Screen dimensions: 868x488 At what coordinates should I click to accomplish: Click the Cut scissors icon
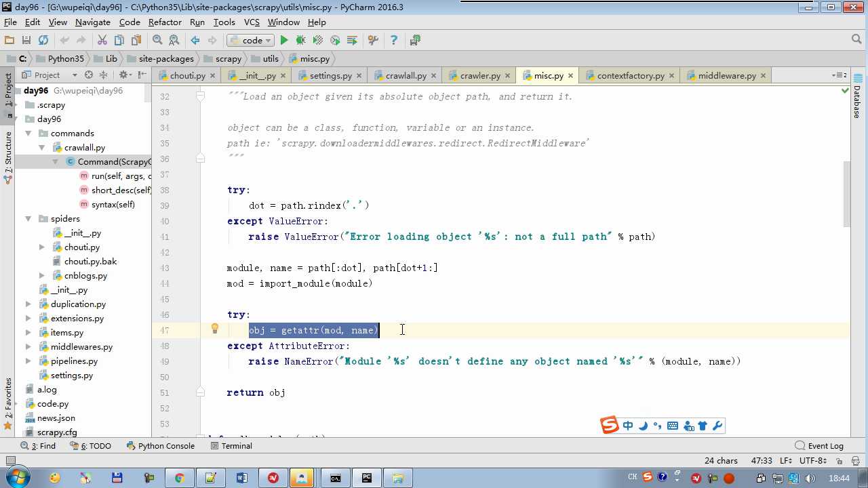coord(102,41)
